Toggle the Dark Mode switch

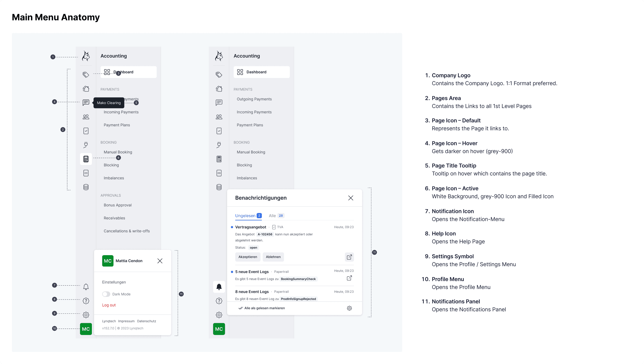click(x=106, y=294)
